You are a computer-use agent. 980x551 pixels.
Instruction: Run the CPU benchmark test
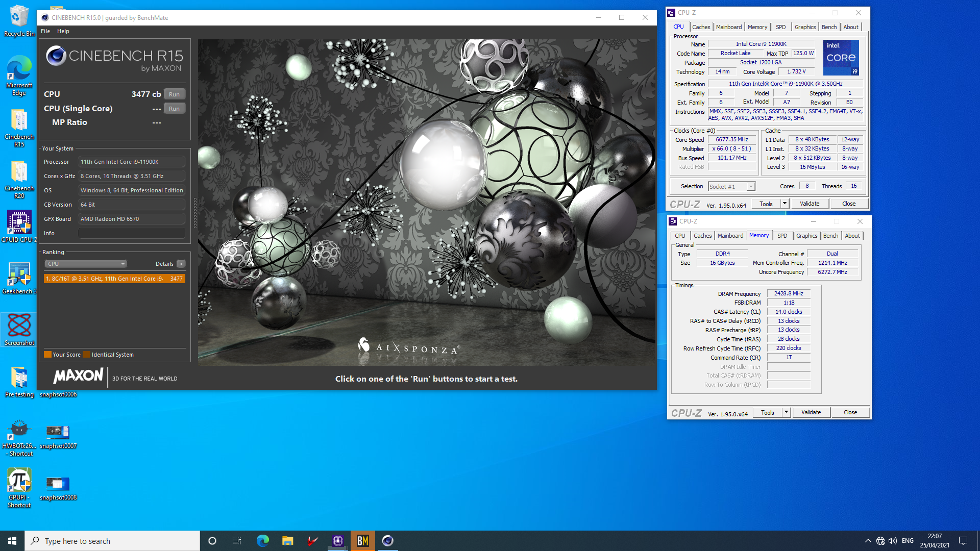tap(175, 94)
